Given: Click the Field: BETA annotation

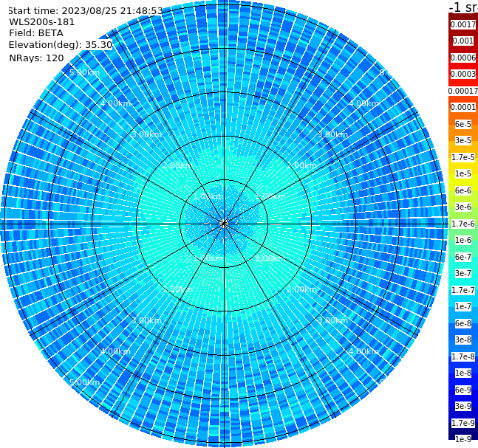Looking at the screenshot, I should 36,33.
